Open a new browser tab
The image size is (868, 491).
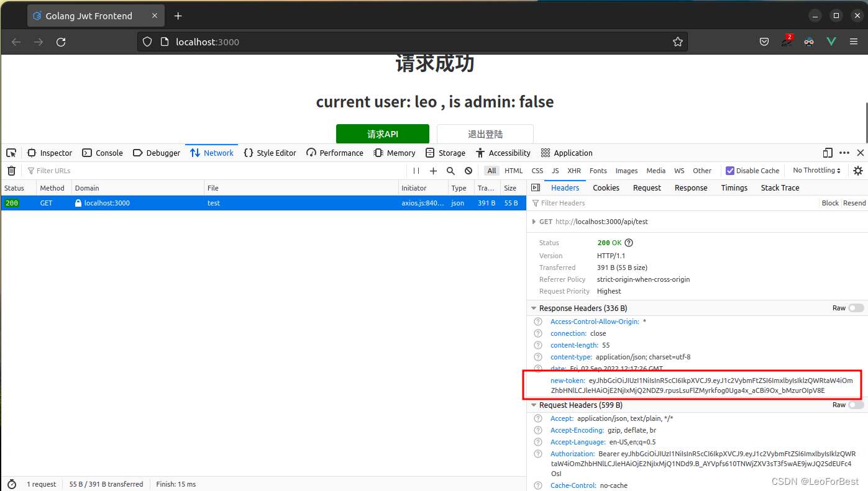click(178, 16)
